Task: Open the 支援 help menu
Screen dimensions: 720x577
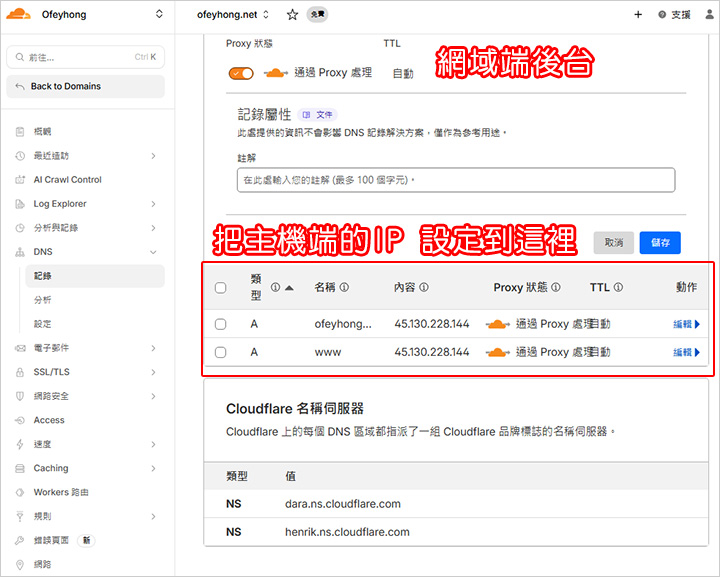Action: click(x=674, y=15)
